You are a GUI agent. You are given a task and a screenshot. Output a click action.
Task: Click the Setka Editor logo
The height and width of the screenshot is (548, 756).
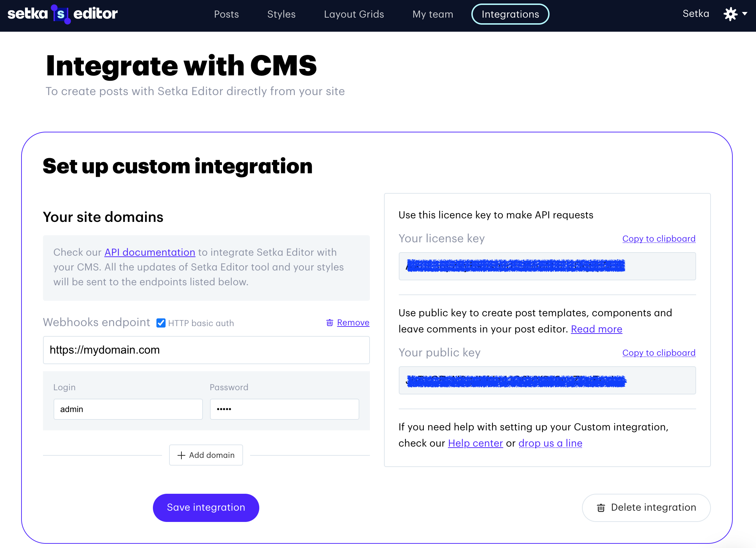(62, 14)
